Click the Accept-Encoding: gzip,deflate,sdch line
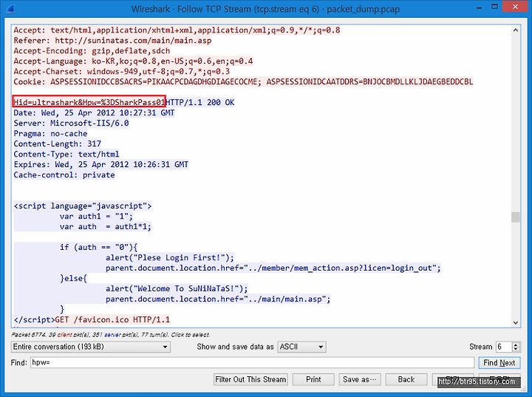532x397 pixels. tap(92, 50)
